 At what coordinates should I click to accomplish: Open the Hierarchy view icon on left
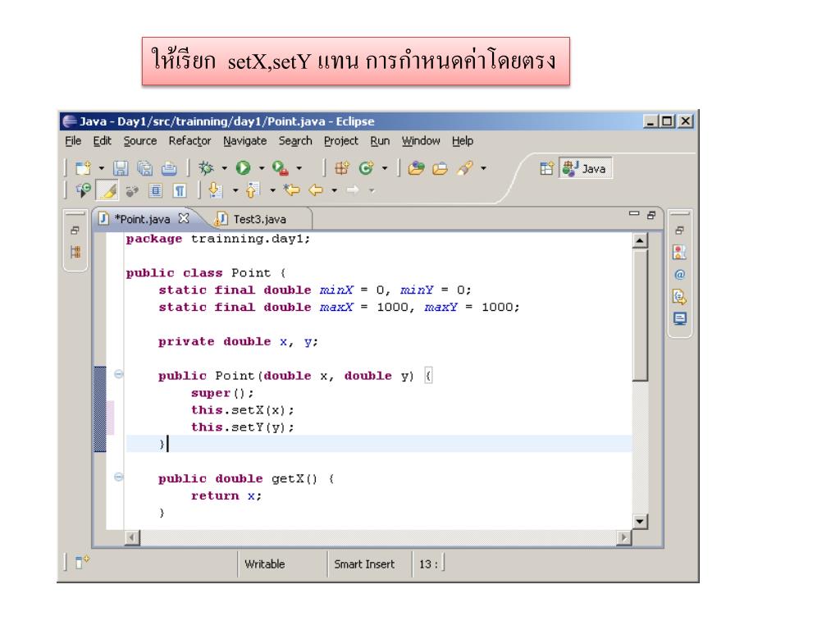pyautogui.click(x=75, y=252)
